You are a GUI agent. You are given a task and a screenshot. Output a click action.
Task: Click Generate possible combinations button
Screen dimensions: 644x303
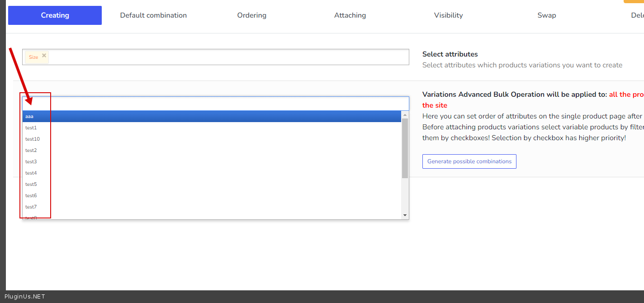pos(469,161)
